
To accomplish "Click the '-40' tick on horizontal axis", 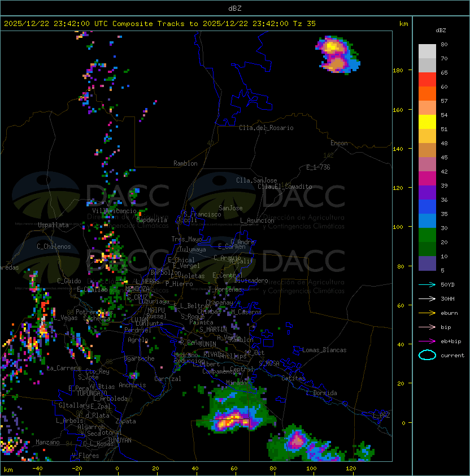I will click(x=37, y=469).
